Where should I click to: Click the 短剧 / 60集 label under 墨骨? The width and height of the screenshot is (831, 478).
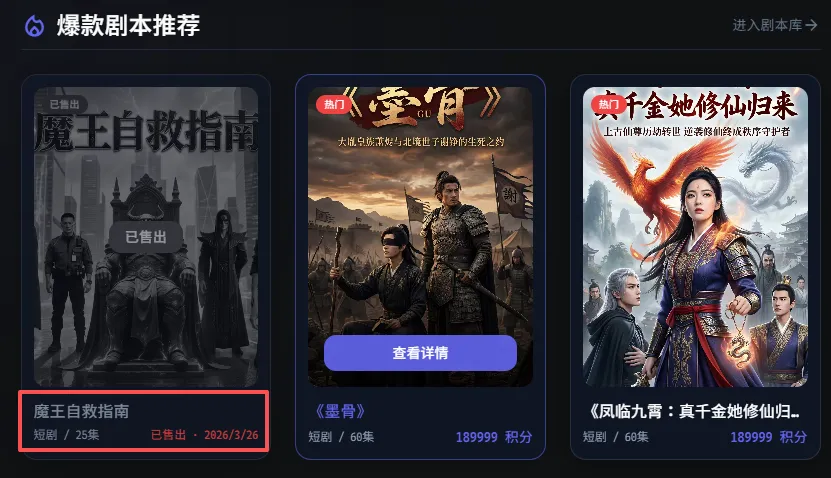(341, 437)
